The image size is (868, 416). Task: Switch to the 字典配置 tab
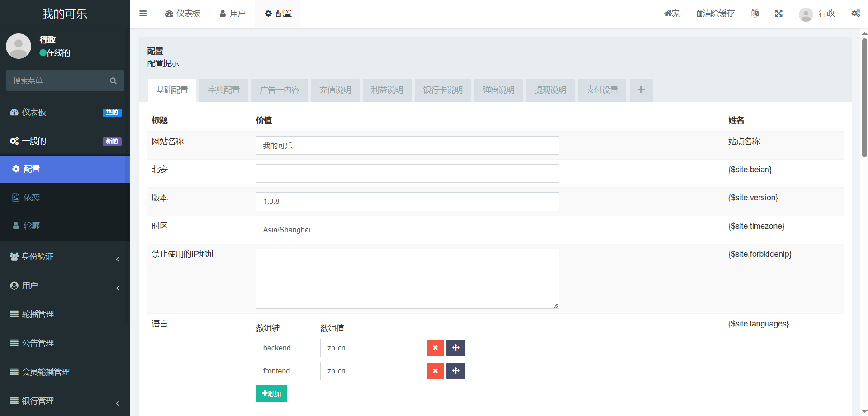click(223, 90)
